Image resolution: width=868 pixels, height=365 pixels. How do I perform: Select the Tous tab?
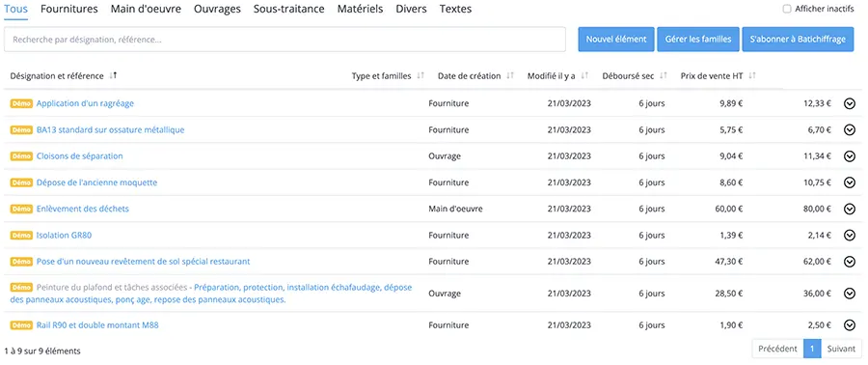point(15,9)
